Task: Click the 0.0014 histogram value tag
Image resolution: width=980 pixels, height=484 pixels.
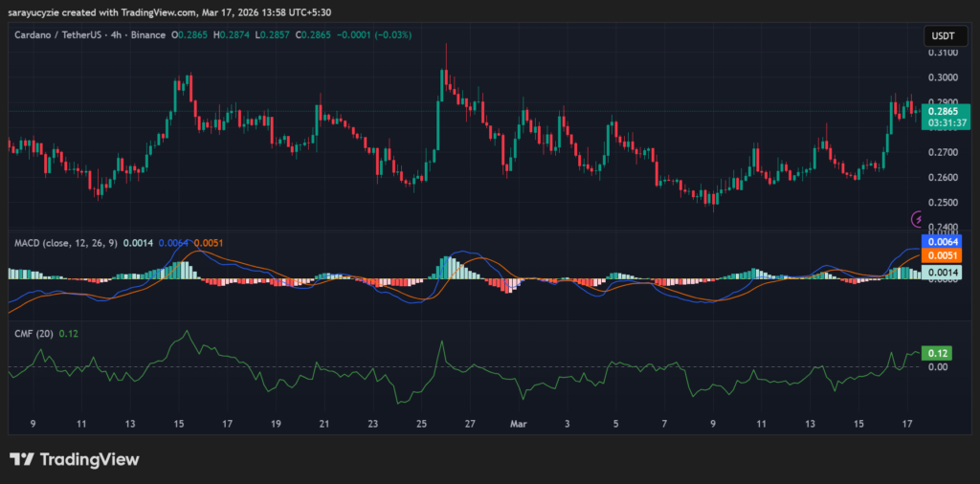Action: 943,274
